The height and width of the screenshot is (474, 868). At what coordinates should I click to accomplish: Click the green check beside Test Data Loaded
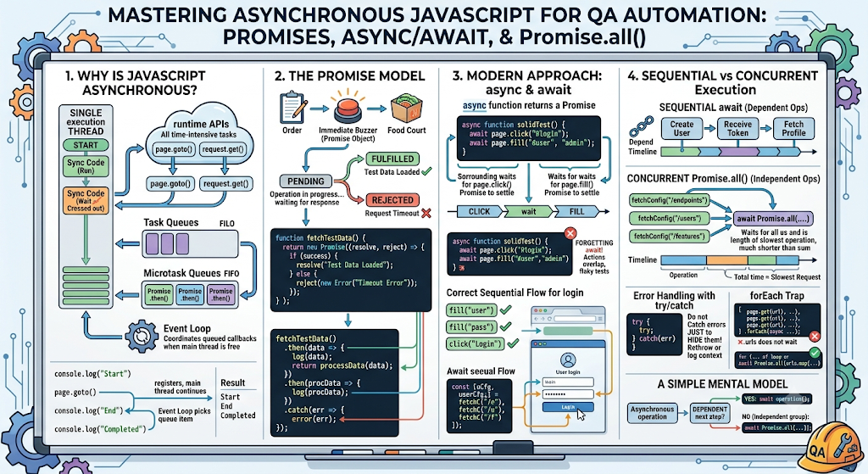point(426,171)
